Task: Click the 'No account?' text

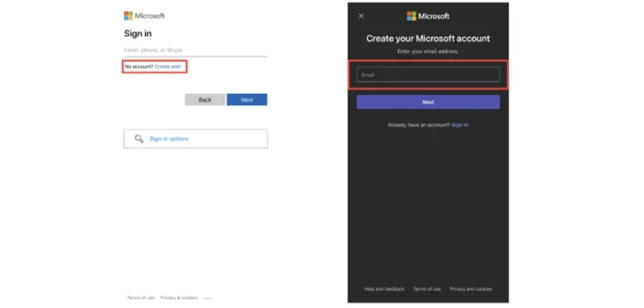Action: coord(139,67)
